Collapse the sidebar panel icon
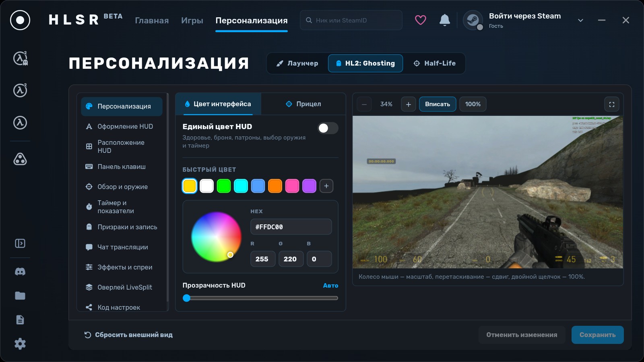The image size is (644, 362). pyautogui.click(x=20, y=243)
